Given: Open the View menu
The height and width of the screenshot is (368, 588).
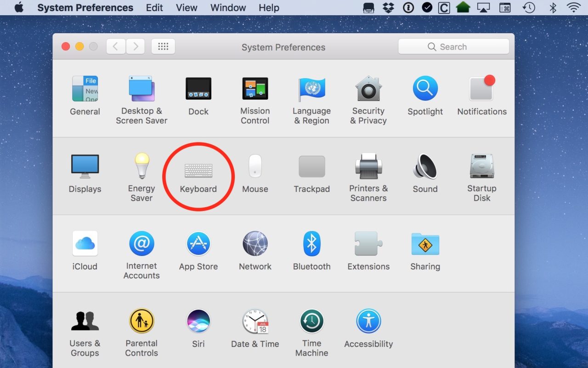Looking at the screenshot, I should pos(187,8).
